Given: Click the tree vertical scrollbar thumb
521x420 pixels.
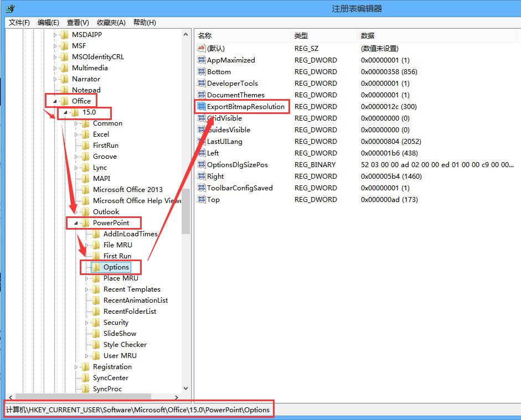Looking at the screenshot, I should click(x=185, y=211).
